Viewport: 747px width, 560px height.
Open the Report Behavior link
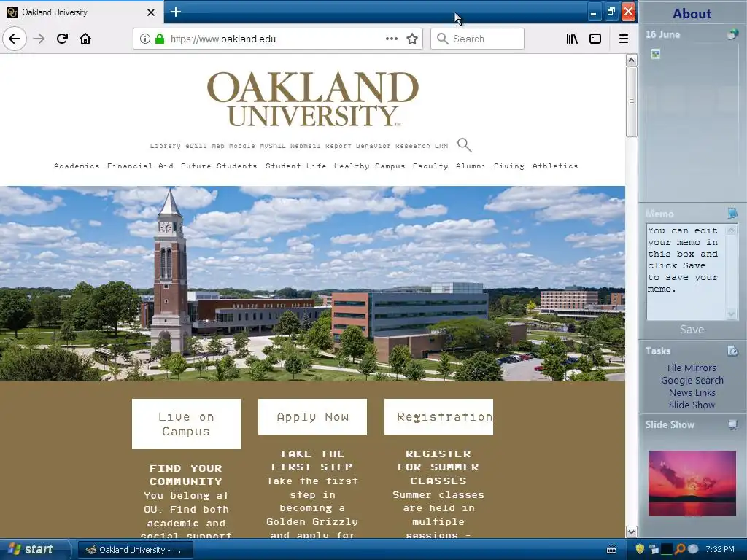[x=357, y=146]
